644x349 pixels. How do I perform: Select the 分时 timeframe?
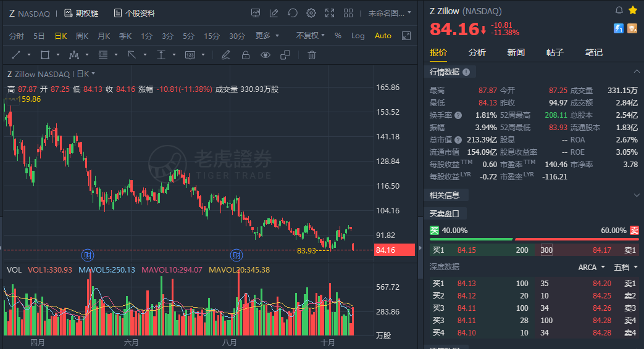tap(17, 36)
